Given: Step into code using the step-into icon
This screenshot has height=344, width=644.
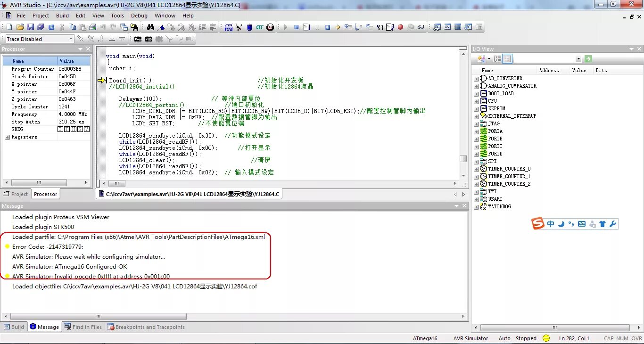Looking at the screenshot, I should coord(348,27).
